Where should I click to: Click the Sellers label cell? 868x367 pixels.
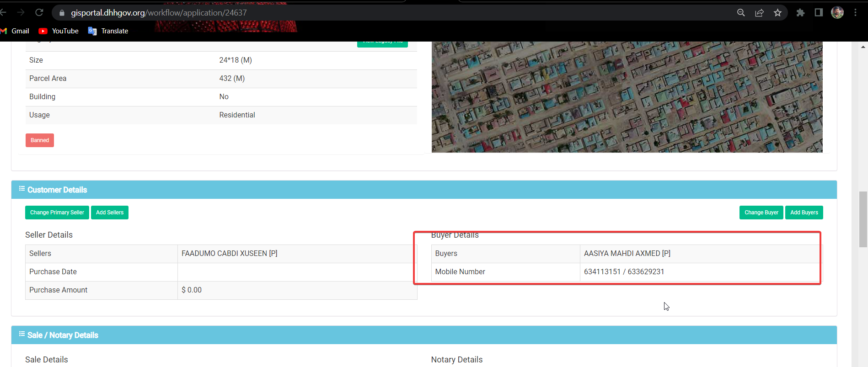[x=102, y=254]
